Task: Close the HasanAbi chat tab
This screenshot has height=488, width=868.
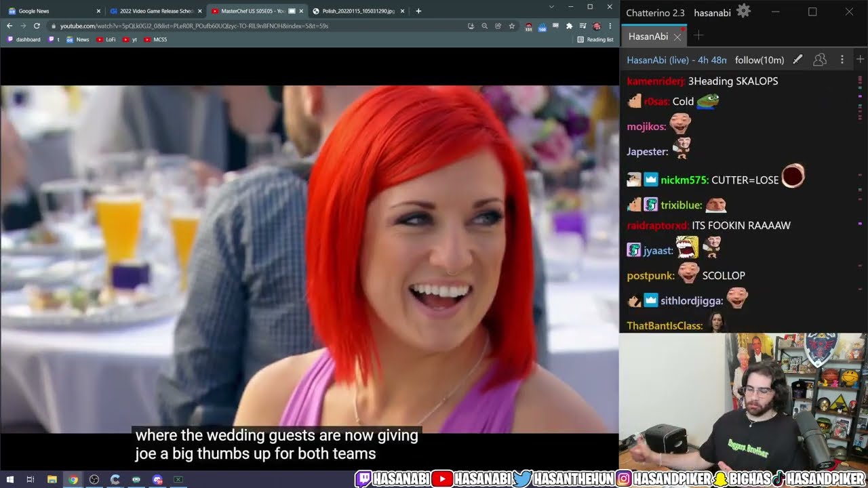Action: point(677,37)
